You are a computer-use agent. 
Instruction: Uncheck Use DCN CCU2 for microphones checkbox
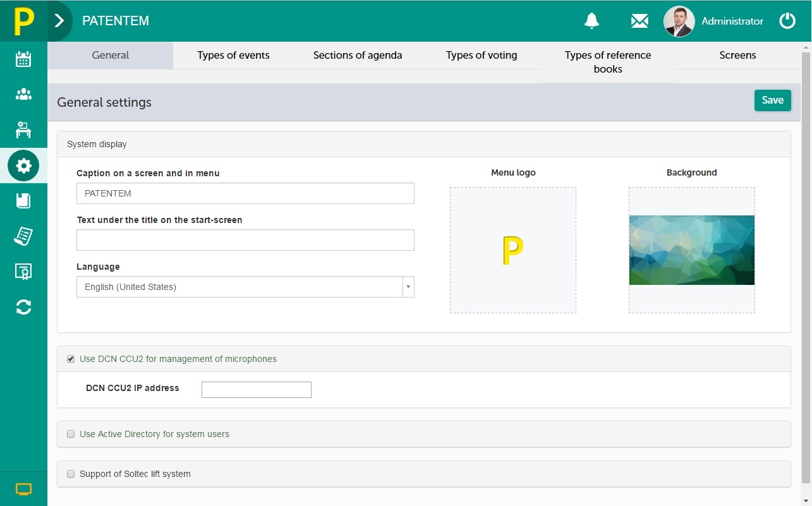[x=71, y=359]
